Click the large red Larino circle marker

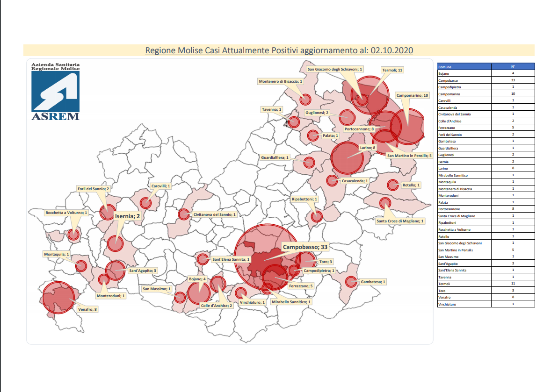347,158
